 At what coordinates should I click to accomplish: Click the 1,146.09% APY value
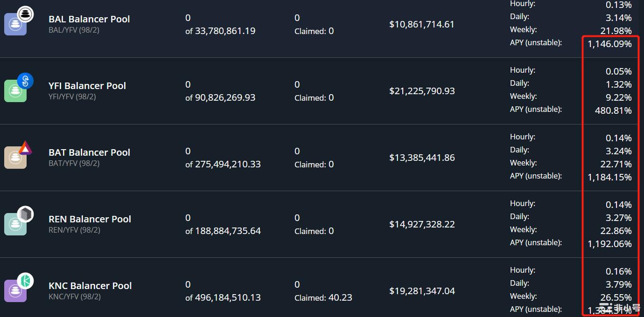609,44
